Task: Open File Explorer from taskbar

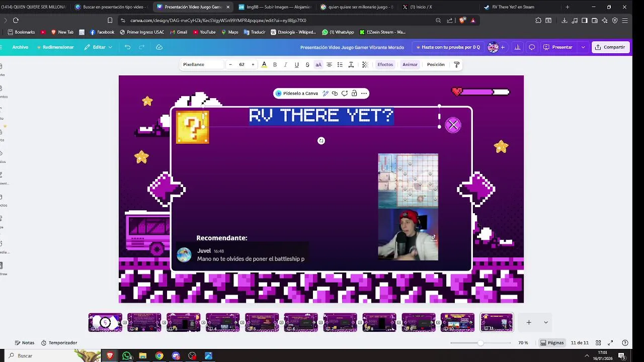Action: pyautogui.click(x=143, y=356)
